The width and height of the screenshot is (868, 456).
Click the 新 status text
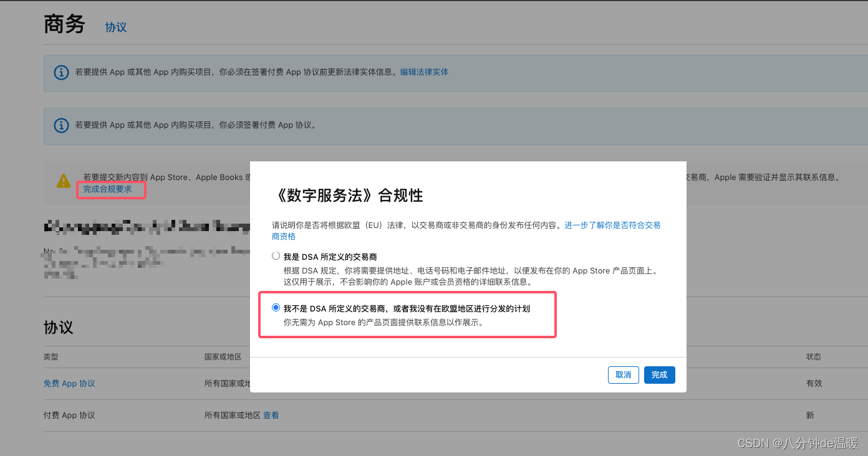(x=810, y=415)
